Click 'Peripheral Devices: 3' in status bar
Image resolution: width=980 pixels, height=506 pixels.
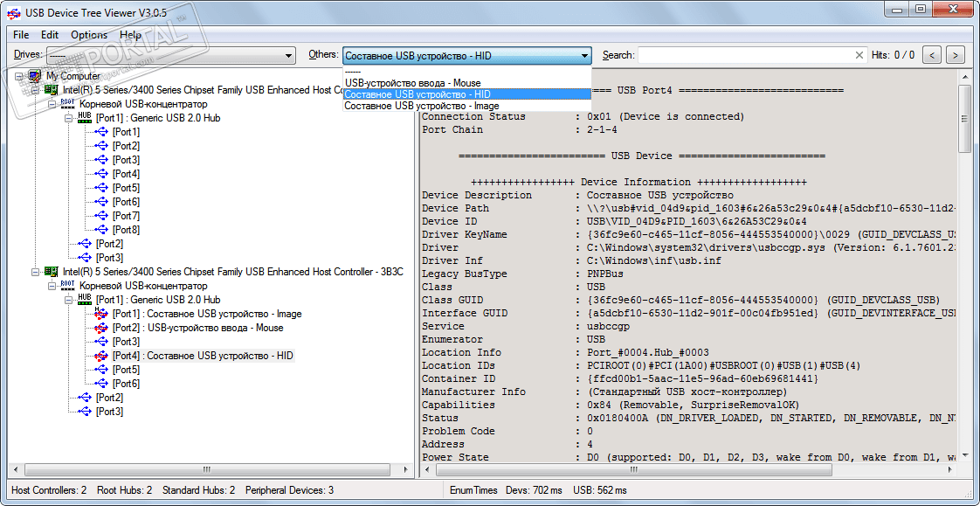click(x=289, y=490)
